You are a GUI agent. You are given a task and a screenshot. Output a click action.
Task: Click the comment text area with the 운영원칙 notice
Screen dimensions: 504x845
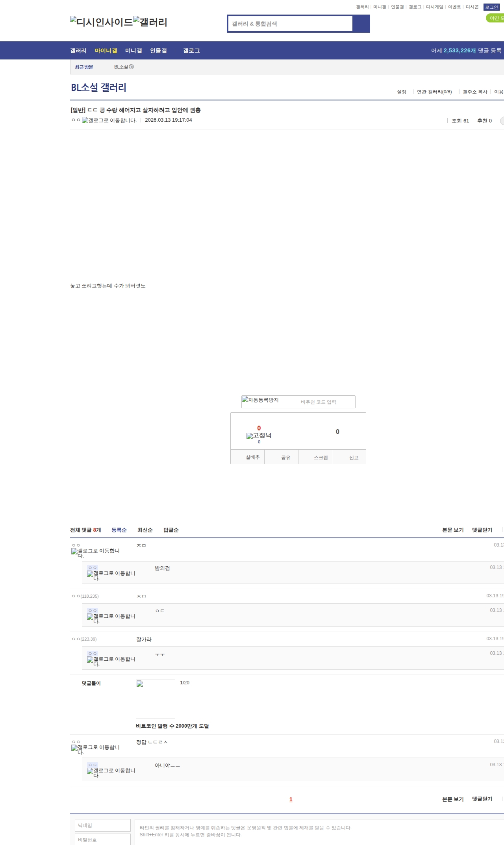click(319, 832)
